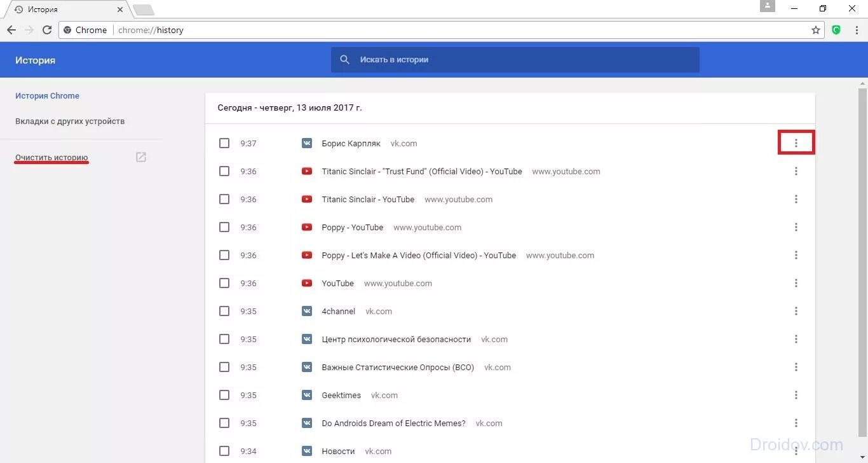Open the three-dot menu for Geektimes entry
This screenshot has width=868, height=463.
(796, 395)
